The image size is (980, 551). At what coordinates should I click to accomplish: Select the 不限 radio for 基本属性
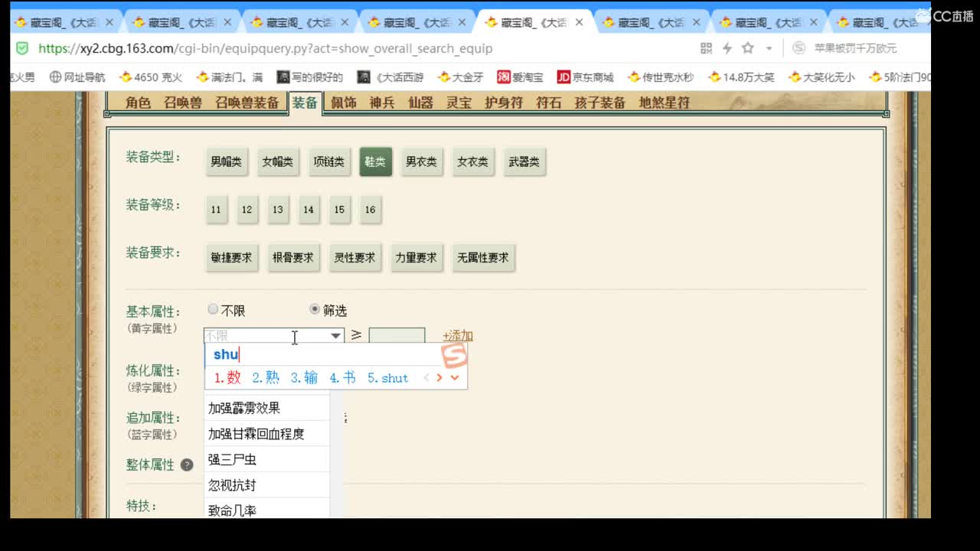pos(213,309)
